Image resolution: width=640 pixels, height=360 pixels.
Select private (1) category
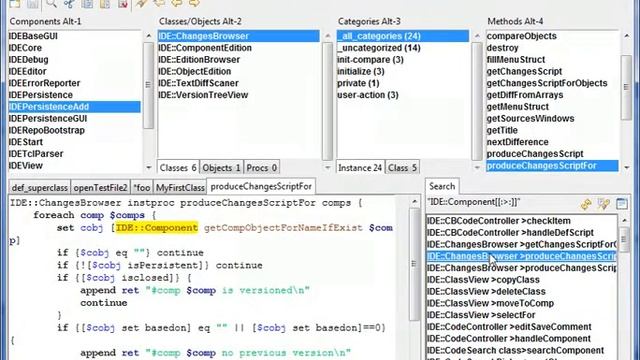point(403,83)
